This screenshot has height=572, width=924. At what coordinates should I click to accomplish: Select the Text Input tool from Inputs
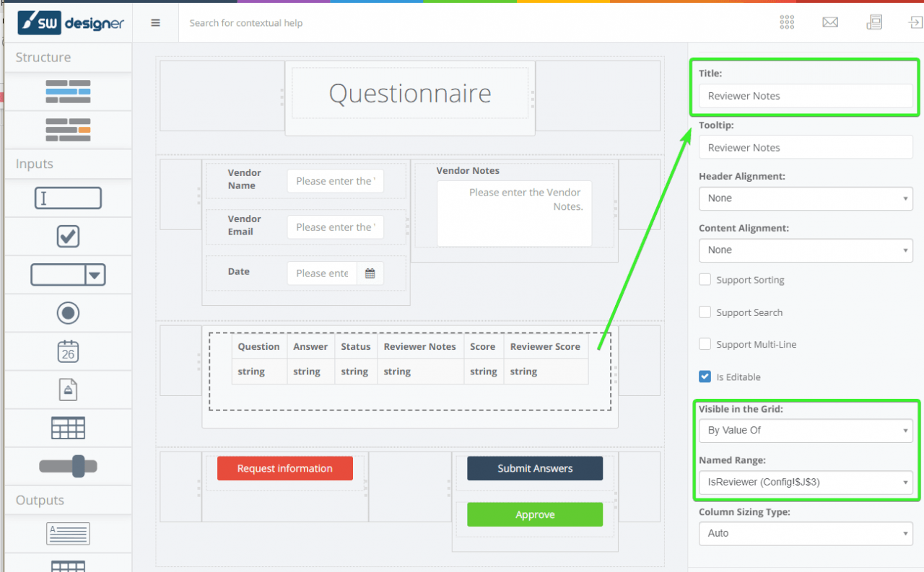click(68, 197)
